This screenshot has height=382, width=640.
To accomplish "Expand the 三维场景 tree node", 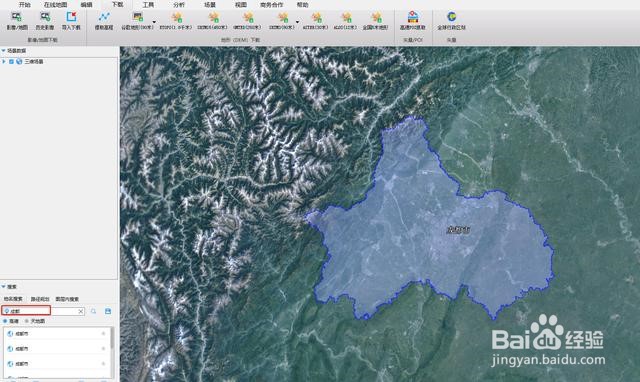I will pyautogui.click(x=4, y=62).
